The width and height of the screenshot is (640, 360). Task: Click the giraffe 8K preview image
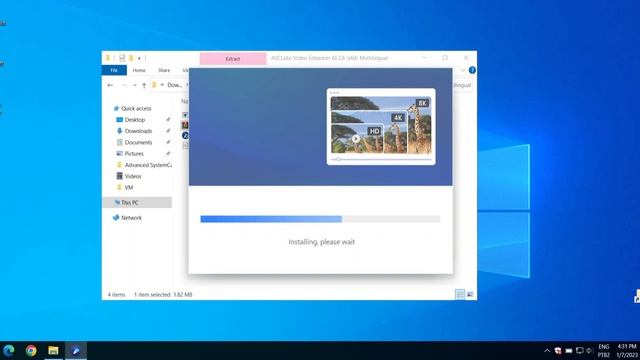(381, 125)
